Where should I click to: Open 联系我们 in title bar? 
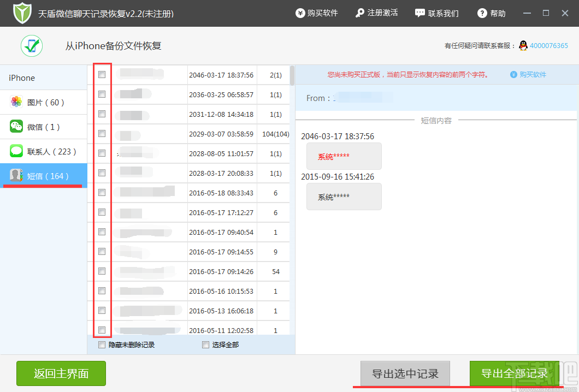pyautogui.click(x=437, y=13)
